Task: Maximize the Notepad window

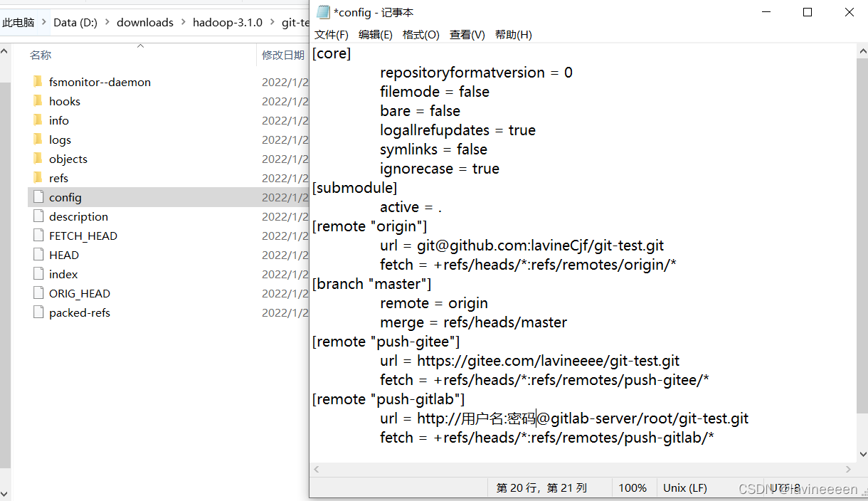Action: point(808,12)
